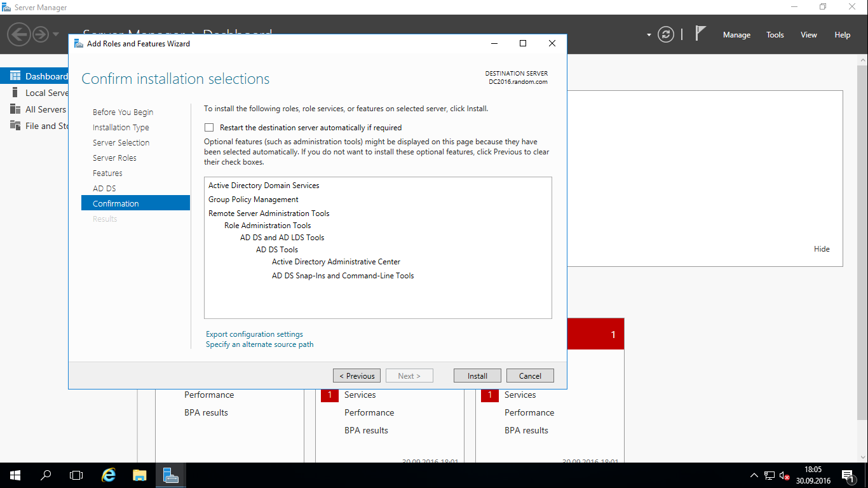Open BPA results in the right tile
The height and width of the screenshot is (488, 868).
pos(526,430)
